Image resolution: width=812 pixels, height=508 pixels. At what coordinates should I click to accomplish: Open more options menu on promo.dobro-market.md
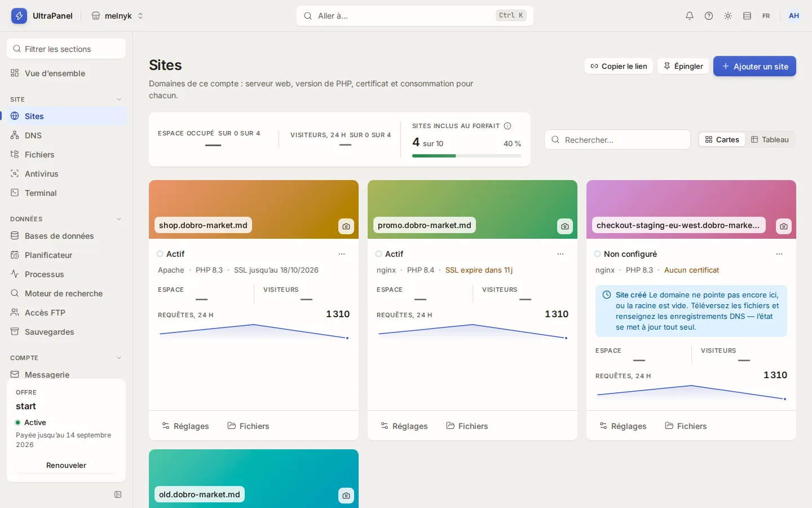click(x=561, y=254)
